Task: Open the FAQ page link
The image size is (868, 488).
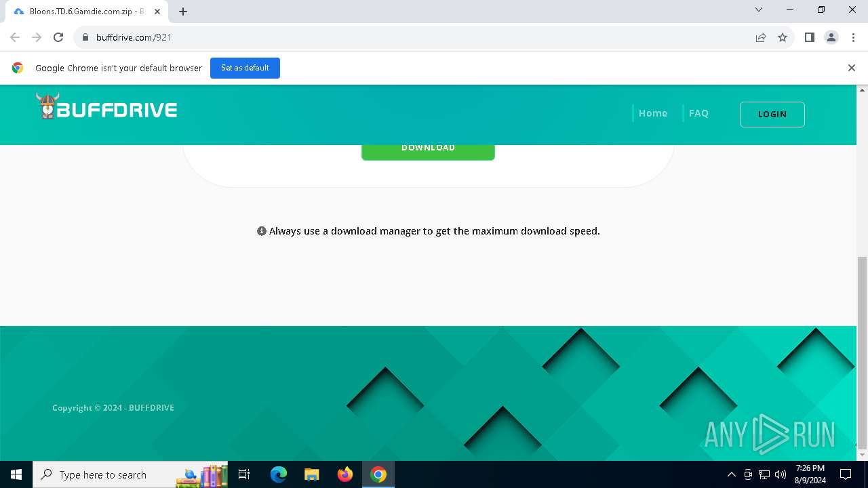Action: tap(698, 113)
